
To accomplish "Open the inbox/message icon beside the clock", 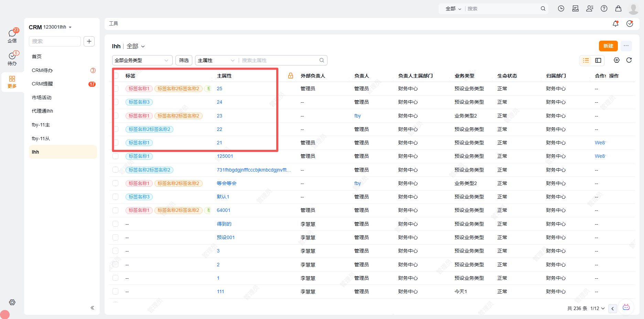I will [x=575, y=8].
